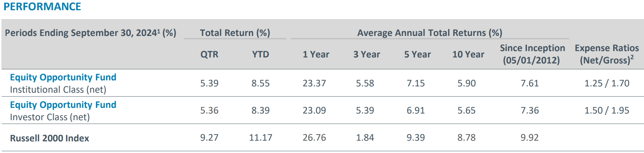Click the PERFORMANCE section heading
Image resolution: width=644 pixels, height=153 pixels.
pyautogui.click(x=42, y=7)
